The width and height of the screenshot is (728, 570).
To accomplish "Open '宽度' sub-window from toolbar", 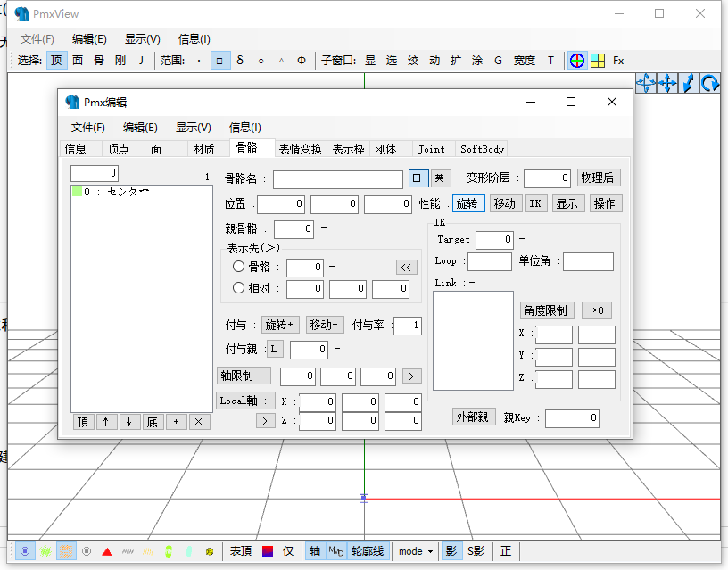I will (x=525, y=61).
